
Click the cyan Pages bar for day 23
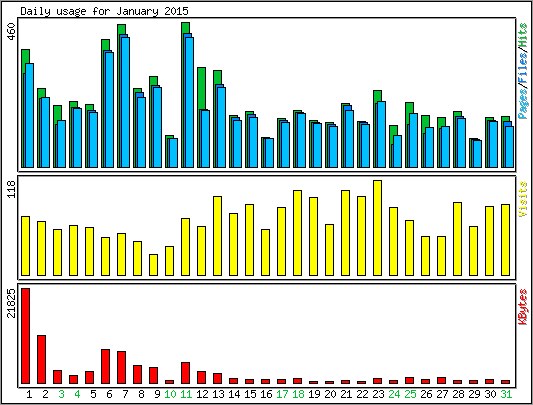coord(381,134)
